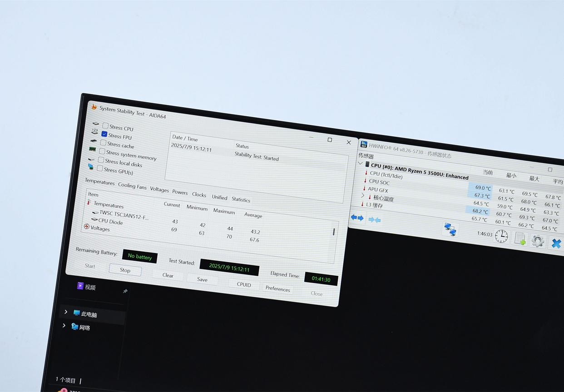Switch to the Cooling Fans tab
Viewport: 564px width, 392px height.
[132, 186]
